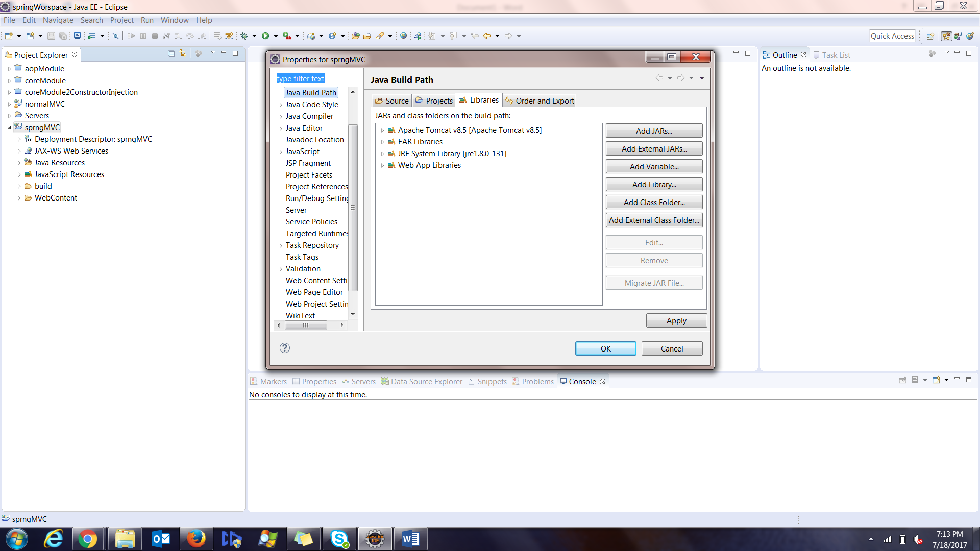The width and height of the screenshot is (980, 551).
Task: Click the green Run icon
Action: (x=265, y=36)
